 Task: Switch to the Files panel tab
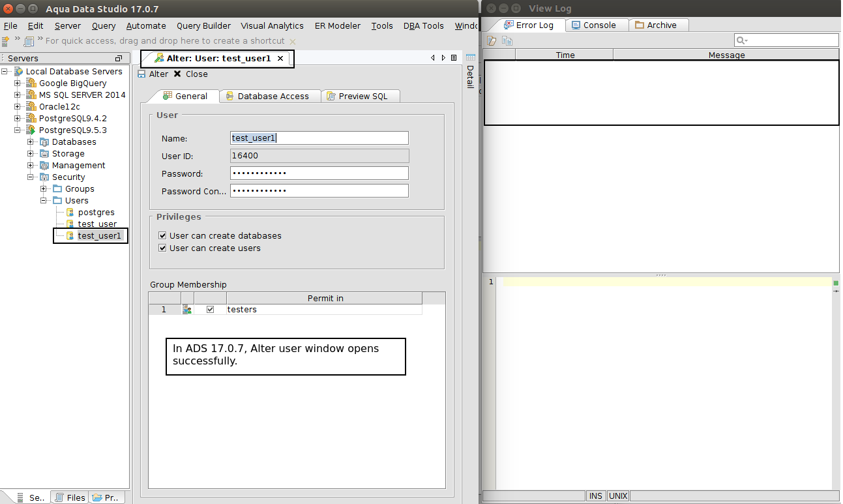coord(70,497)
